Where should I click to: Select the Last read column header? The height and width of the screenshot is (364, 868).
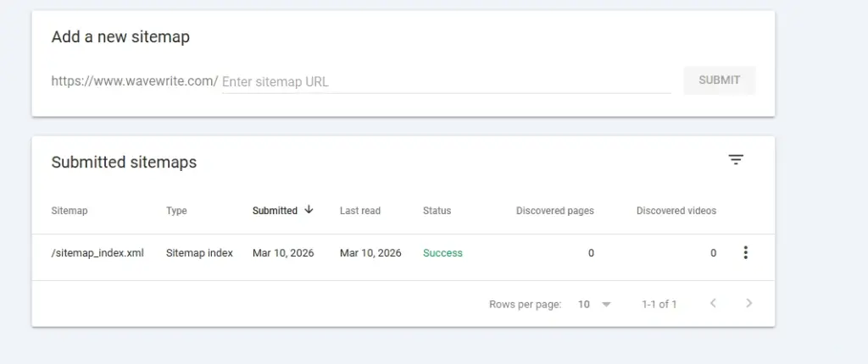point(360,211)
